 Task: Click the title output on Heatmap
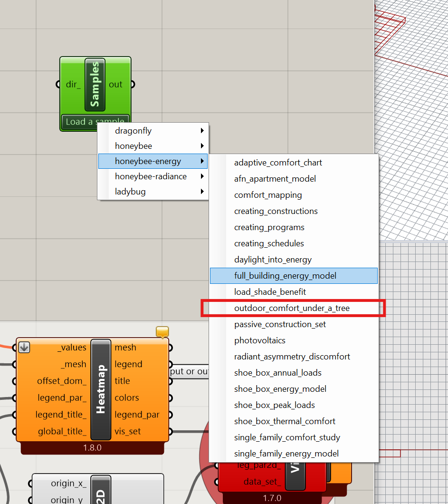click(123, 381)
